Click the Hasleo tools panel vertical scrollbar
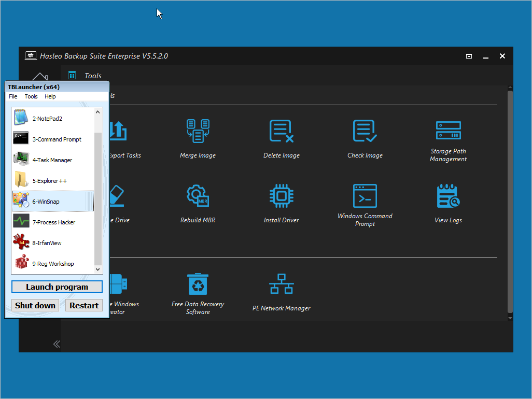This screenshot has height=399, width=532. [x=510, y=202]
